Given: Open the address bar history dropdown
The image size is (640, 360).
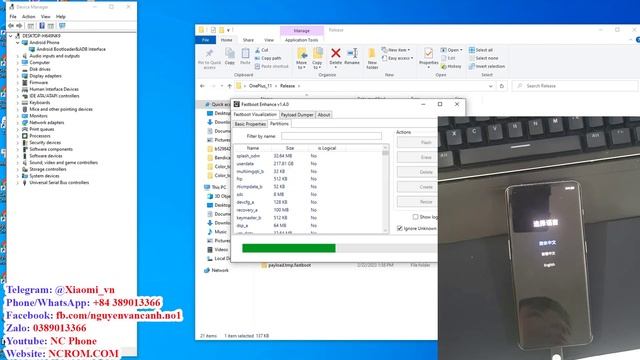Looking at the screenshot, I should [x=490, y=86].
